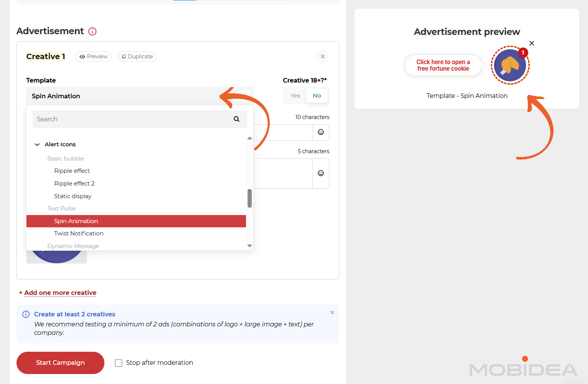Click the Preview button for Creative 1

[93, 57]
